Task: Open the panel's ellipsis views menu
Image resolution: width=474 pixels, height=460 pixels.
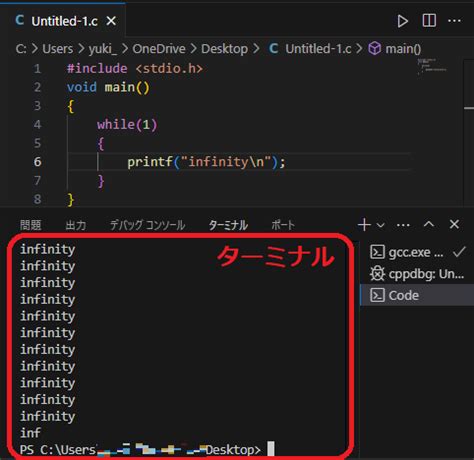Action: click(403, 225)
